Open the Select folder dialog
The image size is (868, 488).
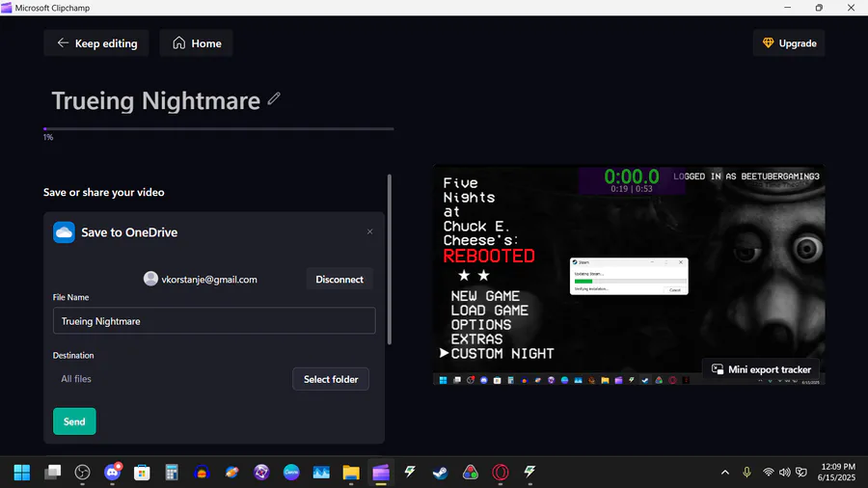click(331, 379)
